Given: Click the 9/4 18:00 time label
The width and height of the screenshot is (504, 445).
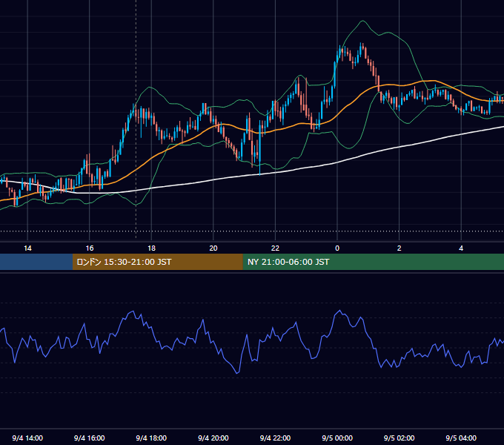Looking at the screenshot, I should click(x=151, y=438).
